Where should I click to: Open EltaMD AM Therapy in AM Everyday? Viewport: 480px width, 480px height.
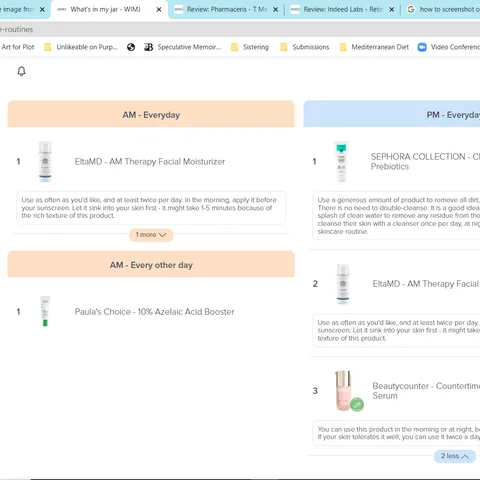pyautogui.click(x=150, y=162)
